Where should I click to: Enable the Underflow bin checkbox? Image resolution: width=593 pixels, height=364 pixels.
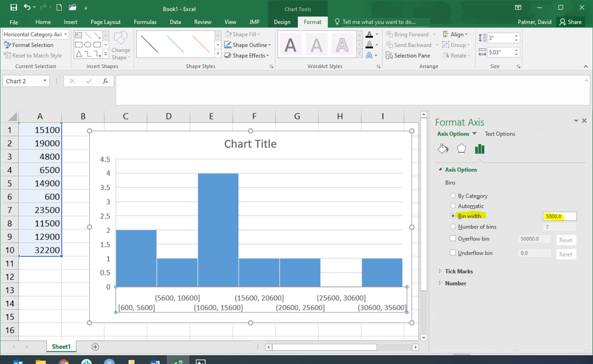point(453,253)
